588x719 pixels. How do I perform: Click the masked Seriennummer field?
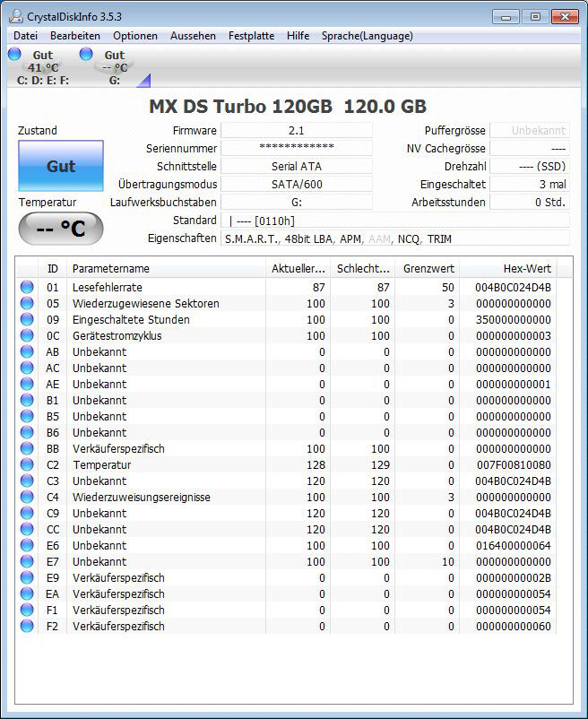(x=297, y=148)
